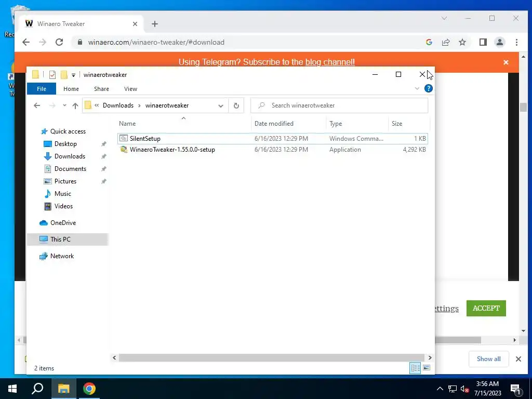Open a new Chrome tab
532x399 pixels.
(155, 24)
